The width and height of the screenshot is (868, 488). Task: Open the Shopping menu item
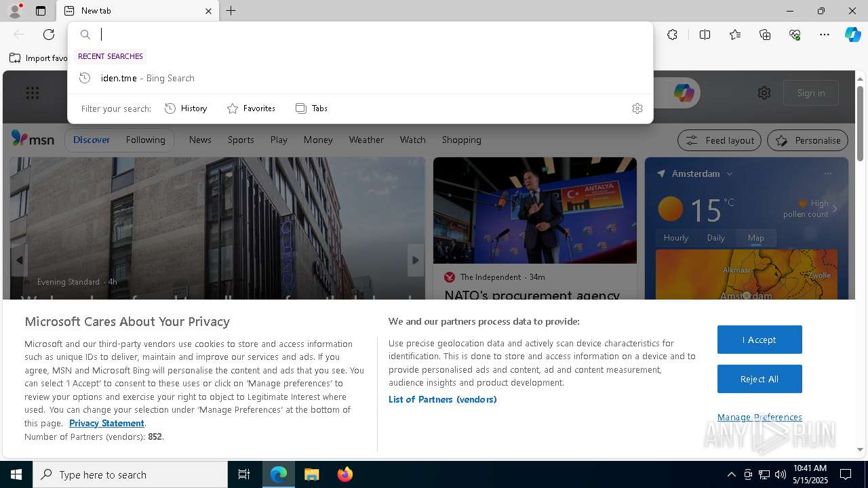(461, 140)
